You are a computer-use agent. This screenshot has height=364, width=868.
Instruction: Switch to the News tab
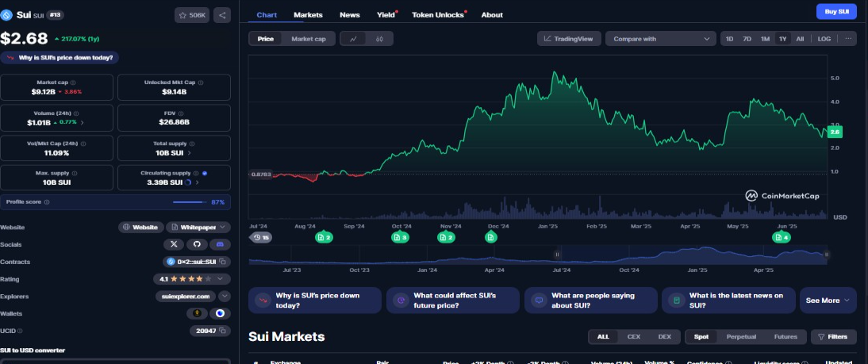[x=349, y=15]
